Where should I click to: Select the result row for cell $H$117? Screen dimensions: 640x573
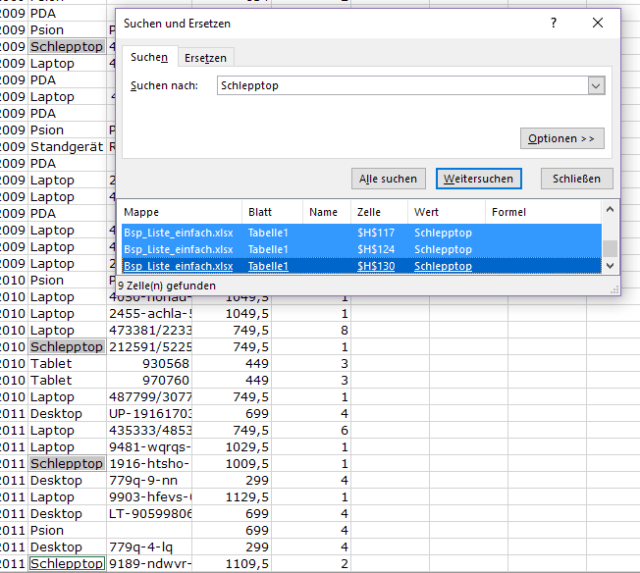[360, 232]
